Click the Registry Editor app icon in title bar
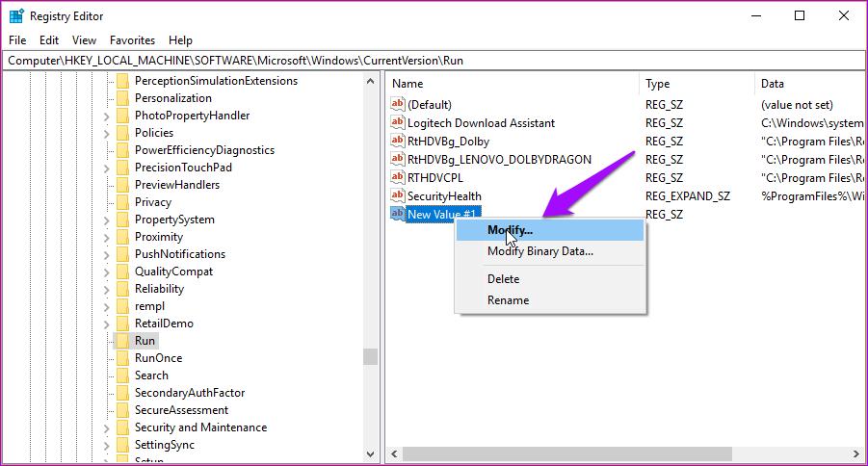This screenshot has height=466, width=868. coord(16,15)
